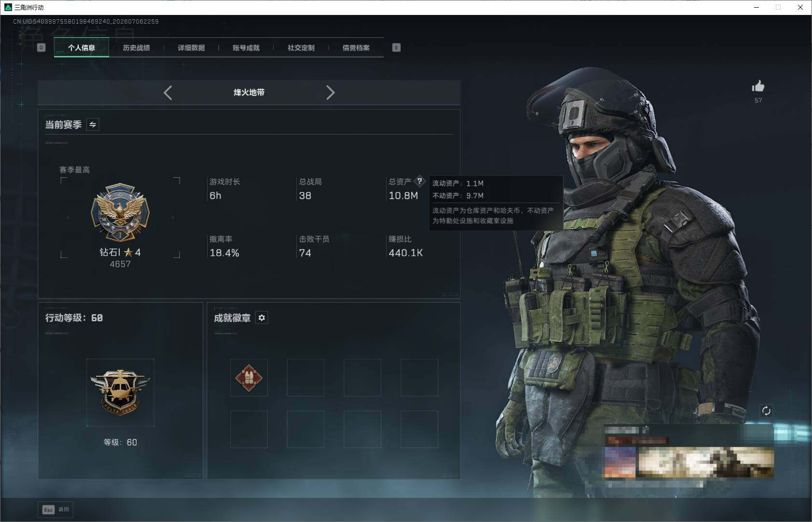Click the 流动资产: 1.1M tooltip line
The image size is (812, 522).
[x=458, y=183]
